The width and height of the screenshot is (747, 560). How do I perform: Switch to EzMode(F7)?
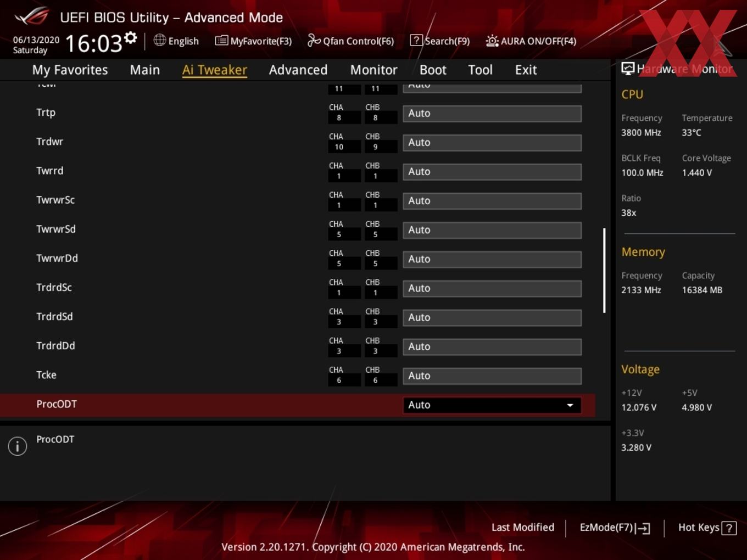(606, 528)
